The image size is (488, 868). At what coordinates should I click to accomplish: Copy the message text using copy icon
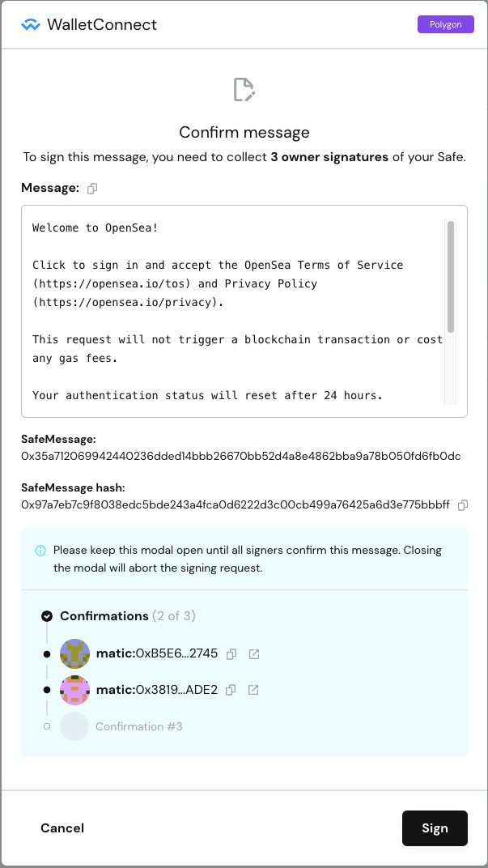coord(92,189)
